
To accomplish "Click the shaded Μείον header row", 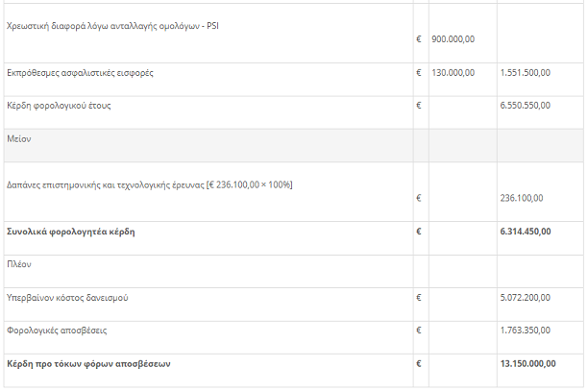I will (294, 145).
